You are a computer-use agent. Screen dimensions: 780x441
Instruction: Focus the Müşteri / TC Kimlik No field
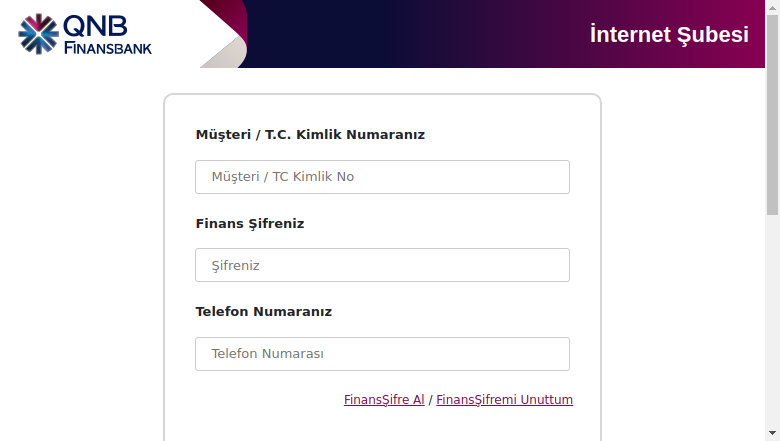pyautogui.click(x=382, y=177)
